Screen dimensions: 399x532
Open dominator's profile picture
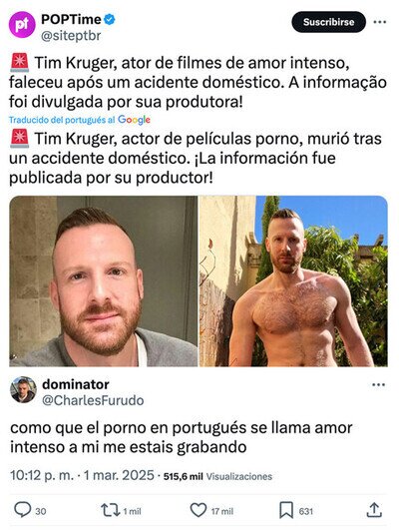click(x=23, y=389)
